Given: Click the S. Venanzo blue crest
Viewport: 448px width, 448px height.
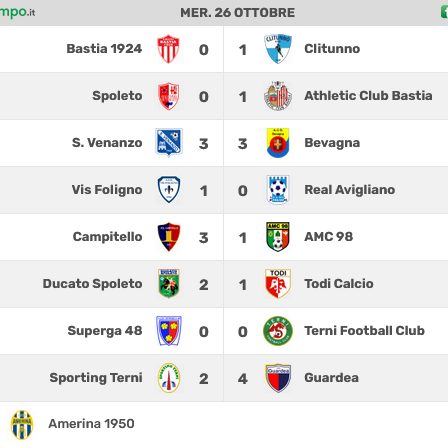Looking at the screenshot, I should [x=169, y=142].
